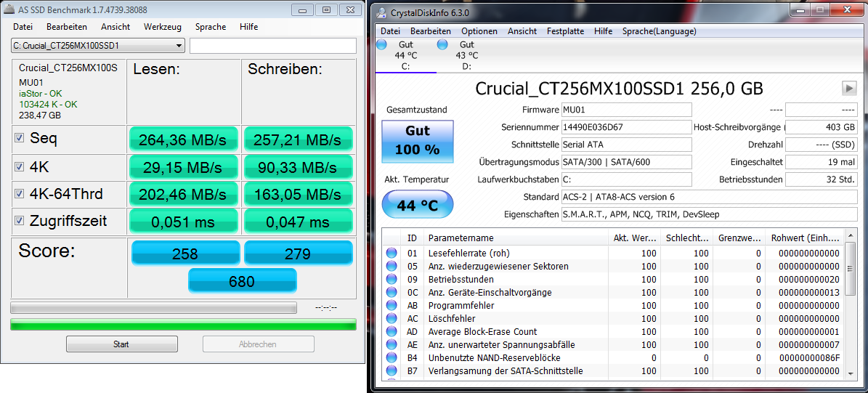Click the status orb for ID B7 row
The height and width of the screenshot is (393, 868).
pos(392,371)
